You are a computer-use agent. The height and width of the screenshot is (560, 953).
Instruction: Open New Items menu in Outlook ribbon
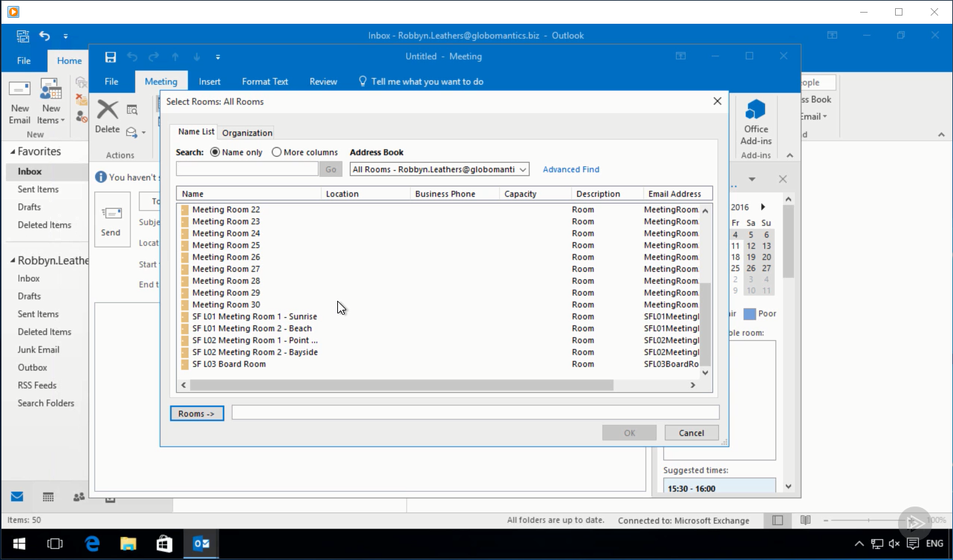[x=51, y=102]
